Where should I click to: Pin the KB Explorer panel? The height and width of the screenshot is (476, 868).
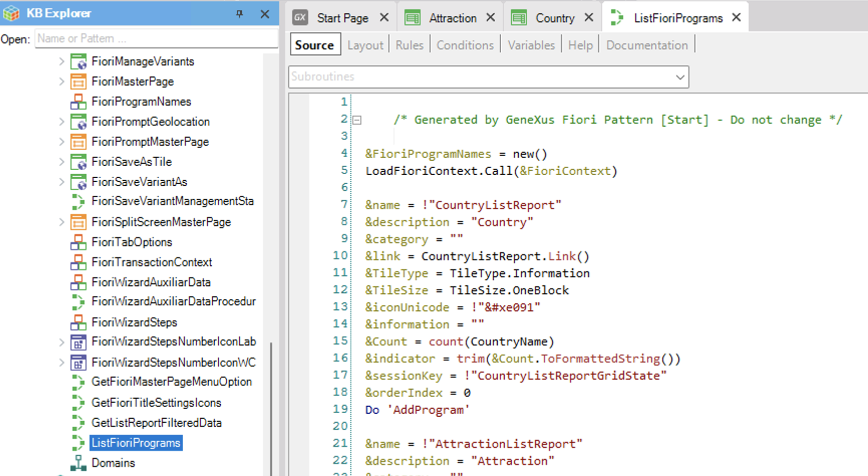pos(240,14)
